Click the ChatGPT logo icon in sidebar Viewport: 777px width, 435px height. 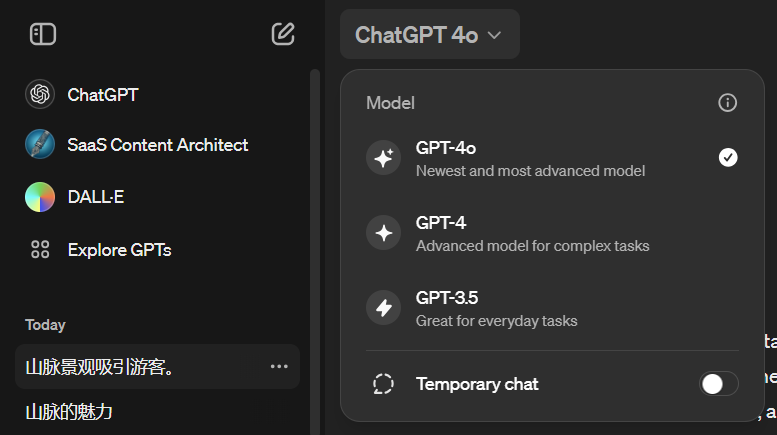(40, 94)
